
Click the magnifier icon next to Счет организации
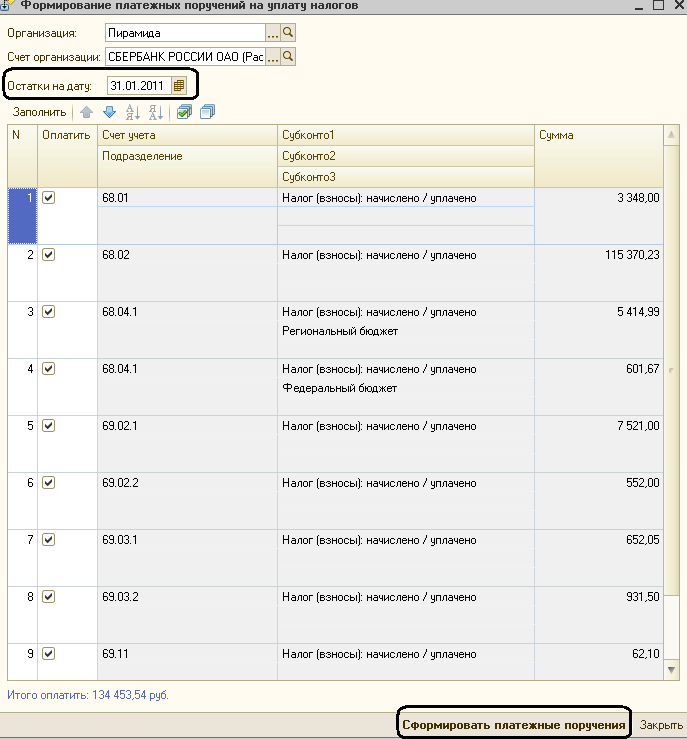tap(288, 58)
